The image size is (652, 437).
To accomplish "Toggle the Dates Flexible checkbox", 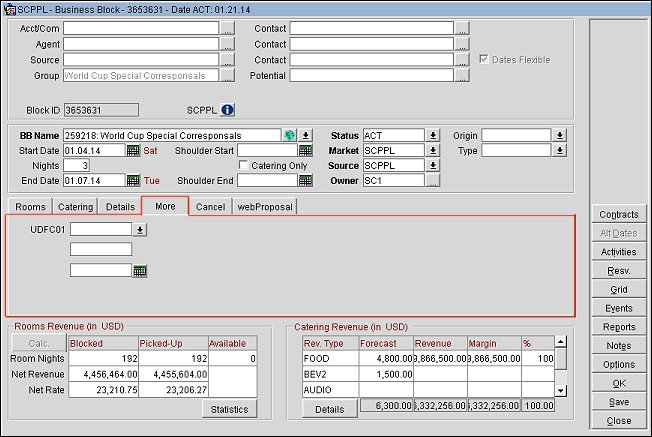I will 486,59.
